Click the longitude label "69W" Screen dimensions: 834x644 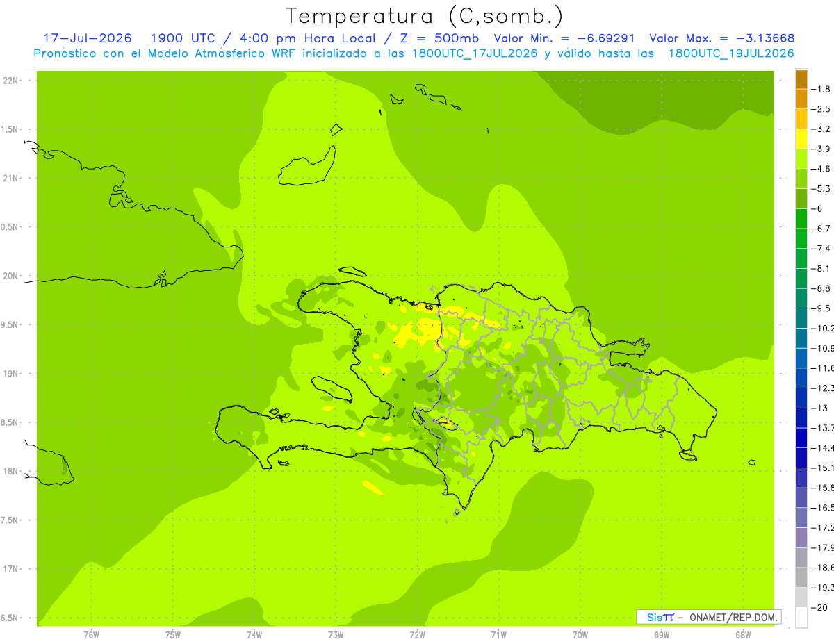pyautogui.click(x=662, y=634)
